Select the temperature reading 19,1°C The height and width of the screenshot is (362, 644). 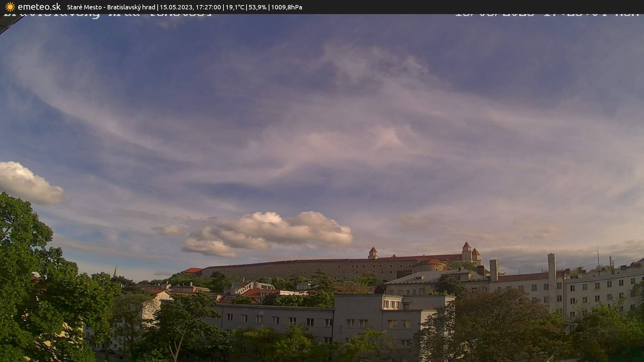tap(235, 7)
